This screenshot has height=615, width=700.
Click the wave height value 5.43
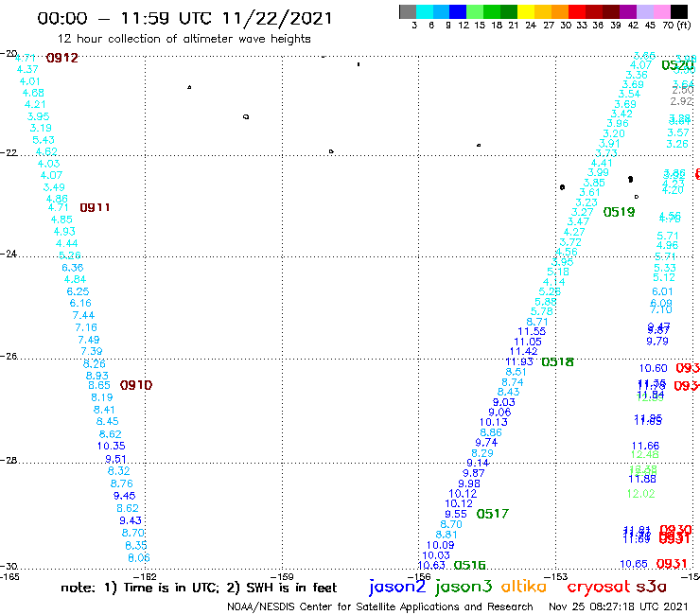(x=44, y=140)
